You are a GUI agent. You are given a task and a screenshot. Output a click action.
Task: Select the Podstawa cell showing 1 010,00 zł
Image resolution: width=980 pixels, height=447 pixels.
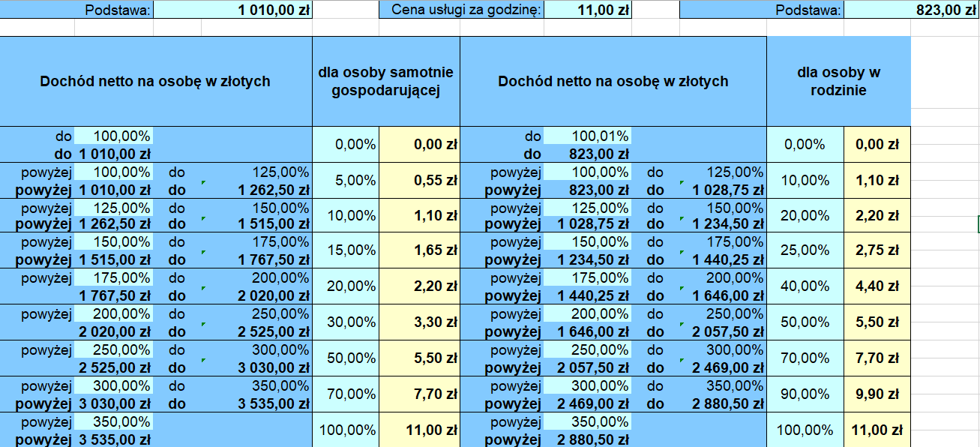[232, 10]
